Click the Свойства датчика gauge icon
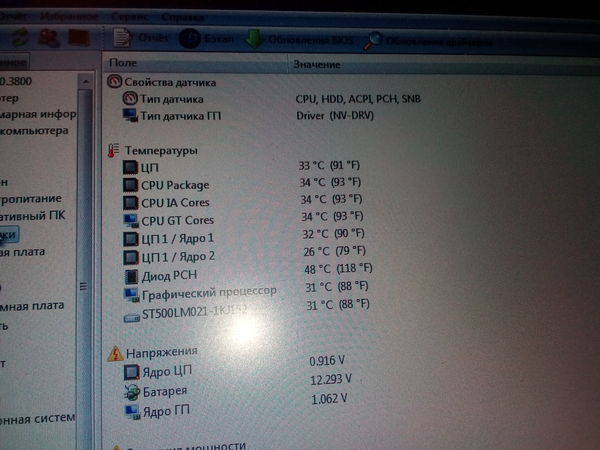Screen dimensions: 600x450 coord(114,82)
